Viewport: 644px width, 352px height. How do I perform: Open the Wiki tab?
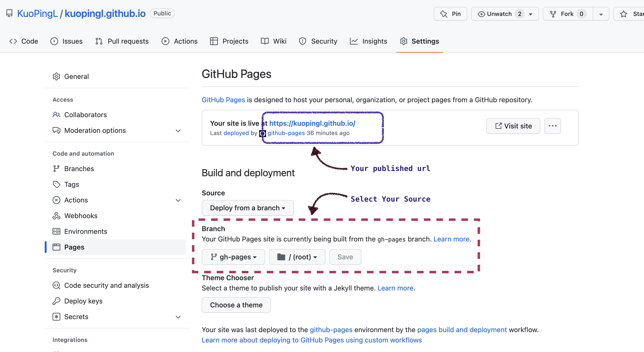[x=273, y=41]
